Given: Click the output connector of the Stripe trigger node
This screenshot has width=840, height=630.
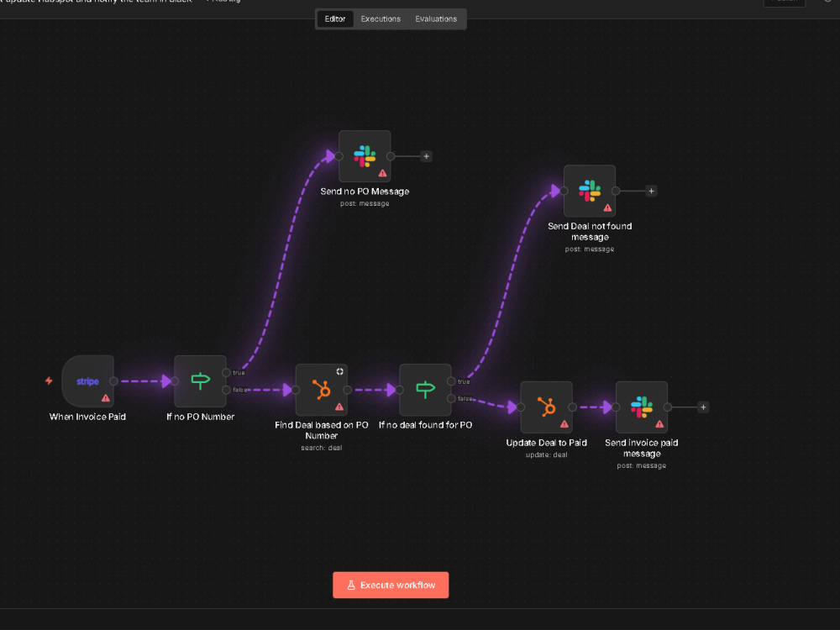Looking at the screenshot, I should (113, 381).
